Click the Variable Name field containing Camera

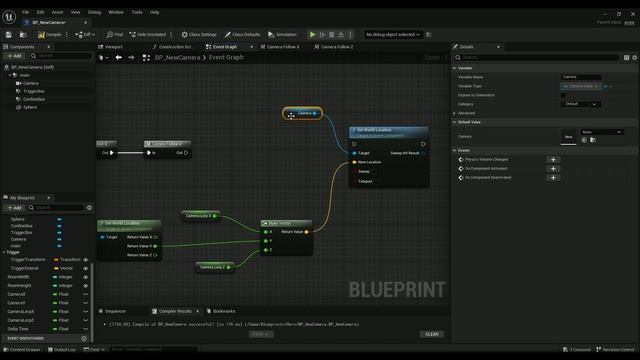[x=581, y=77]
